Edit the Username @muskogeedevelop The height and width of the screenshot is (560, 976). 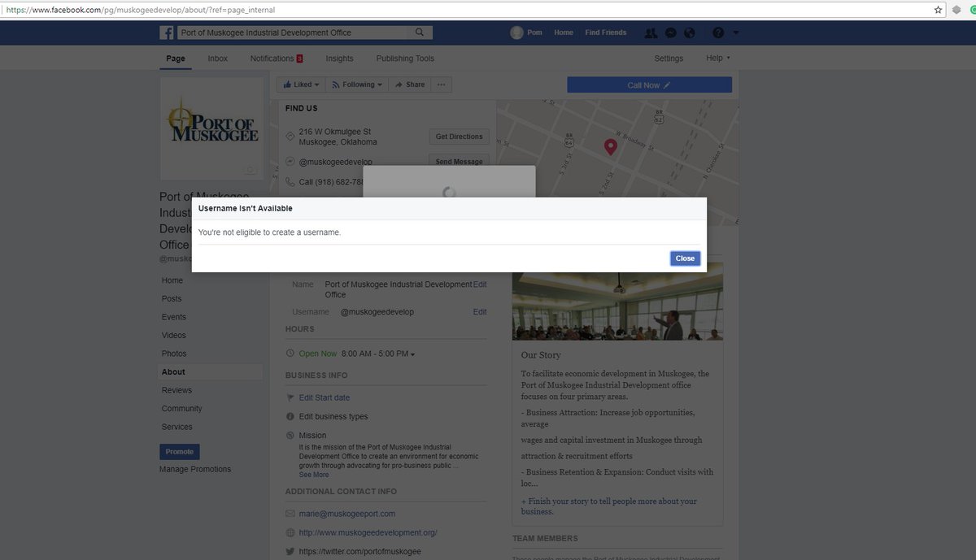click(x=480, y=312)
